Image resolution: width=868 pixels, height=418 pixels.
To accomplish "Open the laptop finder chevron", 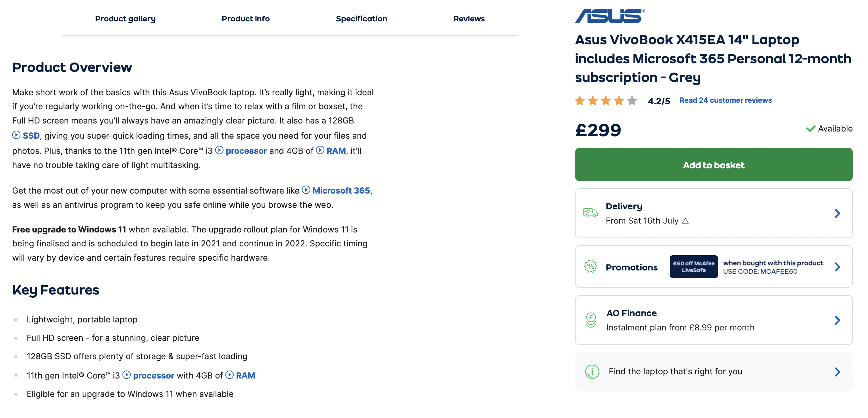I will click(x=837, y=372).
